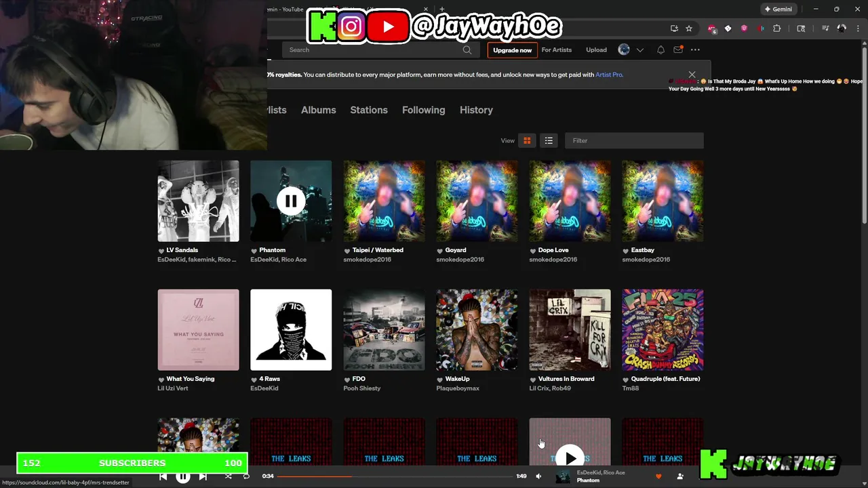Open the notifications bell
The width and height of the screenshot is (868, 488).
[x=660, y=49]
